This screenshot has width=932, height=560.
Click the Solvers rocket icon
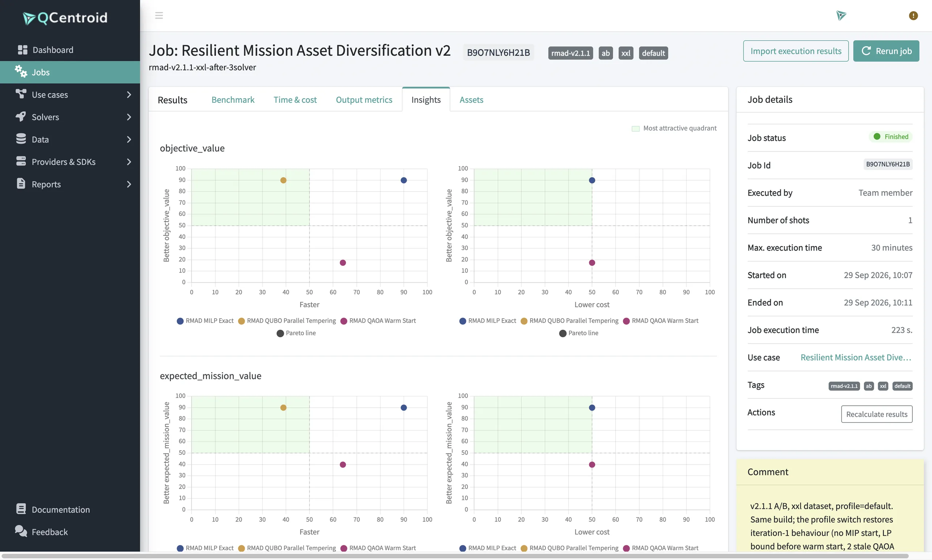point(21,116)
